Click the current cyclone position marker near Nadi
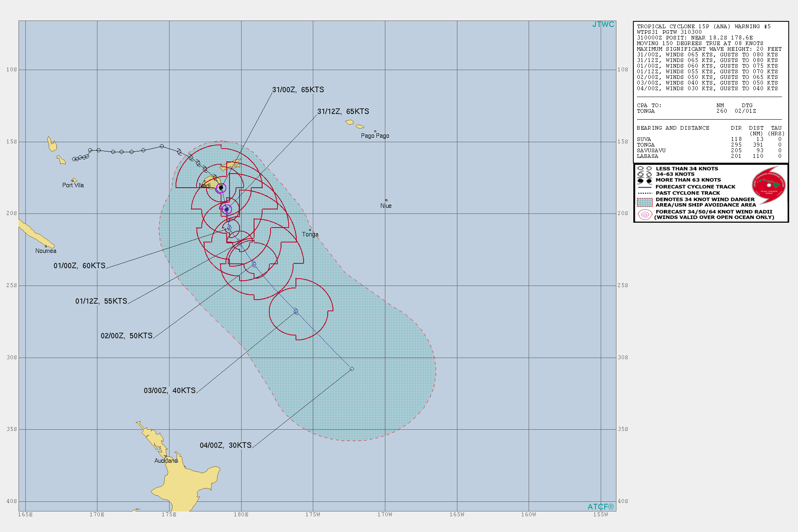 coord(221,188)
